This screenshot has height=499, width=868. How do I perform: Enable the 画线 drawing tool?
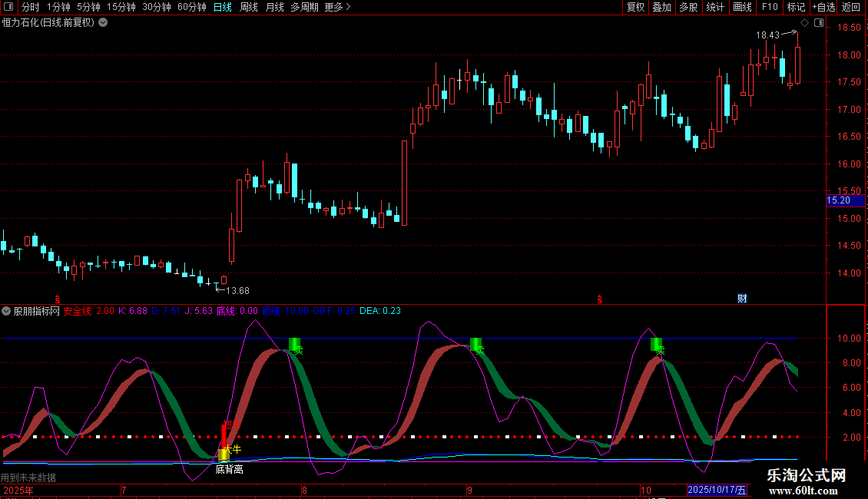(x=743, y=8)
